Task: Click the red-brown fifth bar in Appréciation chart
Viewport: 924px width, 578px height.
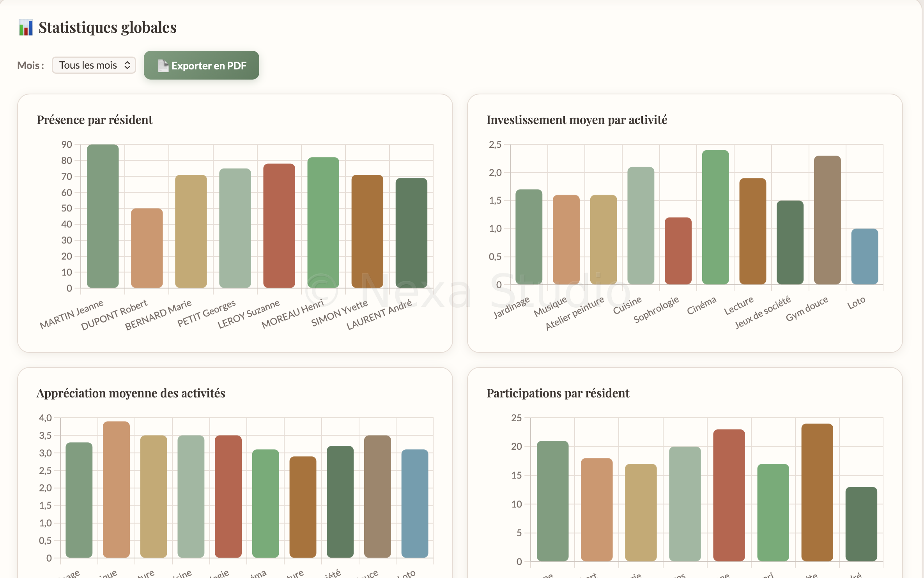Action: pos(228,496)
